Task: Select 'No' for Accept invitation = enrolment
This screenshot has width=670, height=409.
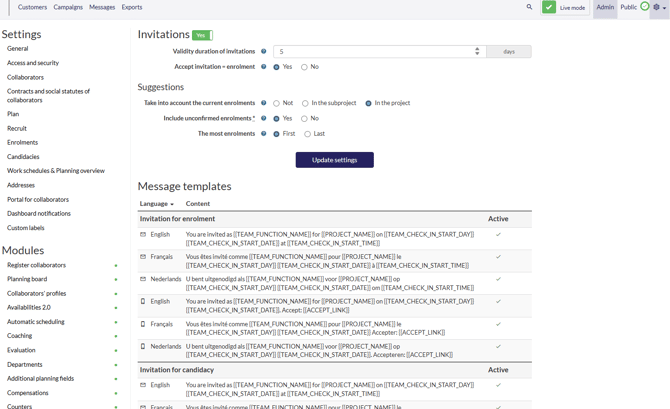Action: click(x=305, y=67)
